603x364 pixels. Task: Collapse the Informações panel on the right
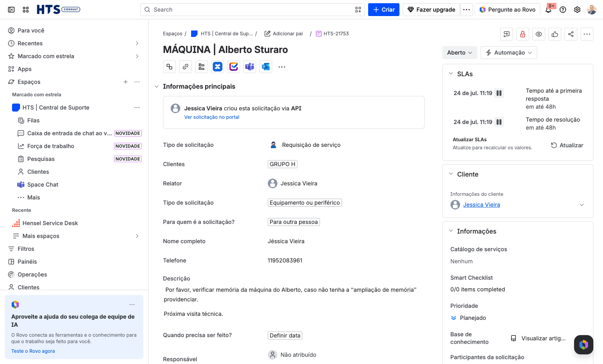[451, 231]
